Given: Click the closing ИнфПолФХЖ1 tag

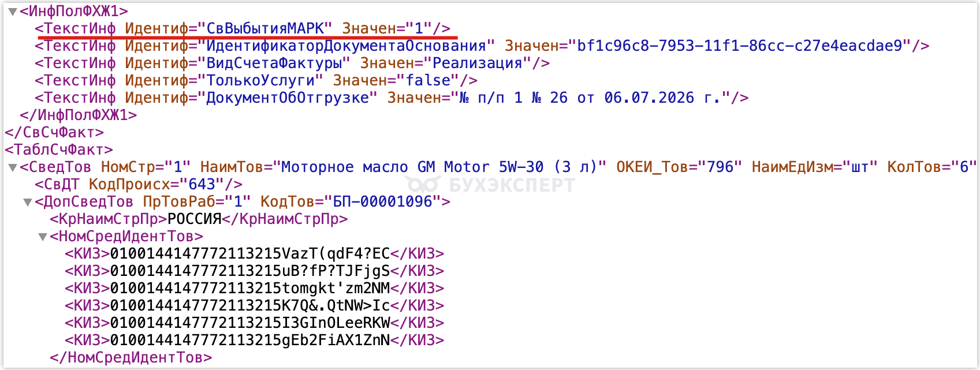Looking at the screenshot, I should pos(79,115).
